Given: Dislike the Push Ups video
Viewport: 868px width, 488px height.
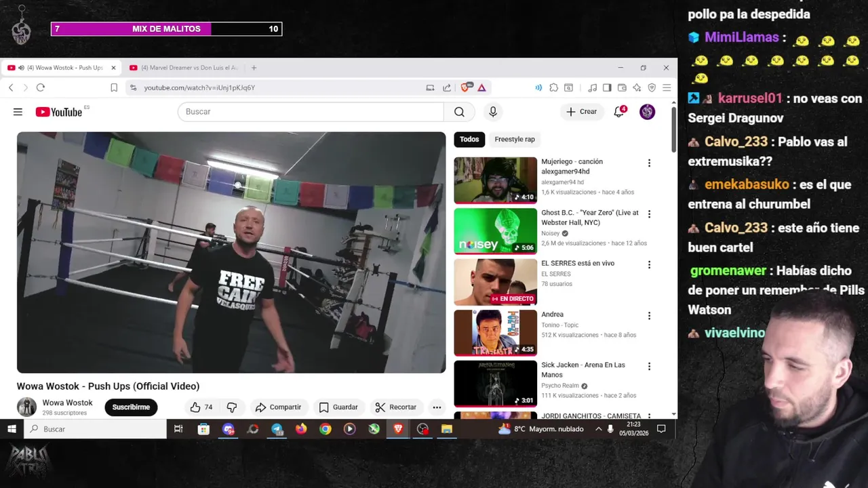Looking at the screenshot, I should 232,407.
